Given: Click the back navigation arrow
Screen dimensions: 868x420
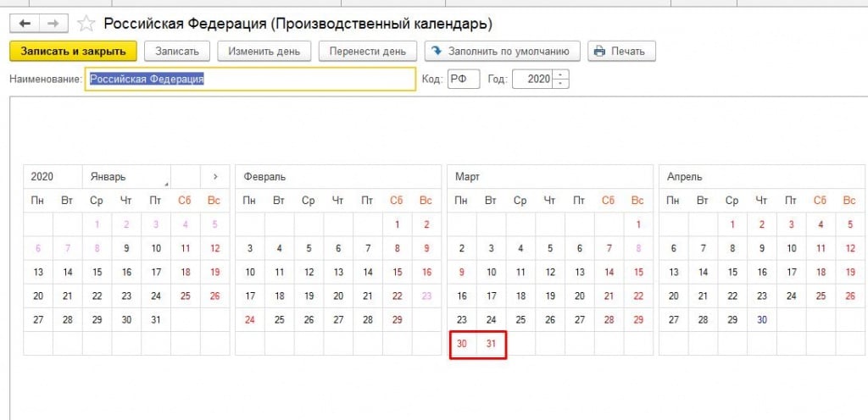Looking at the screenshot, I should pos(25,24).
